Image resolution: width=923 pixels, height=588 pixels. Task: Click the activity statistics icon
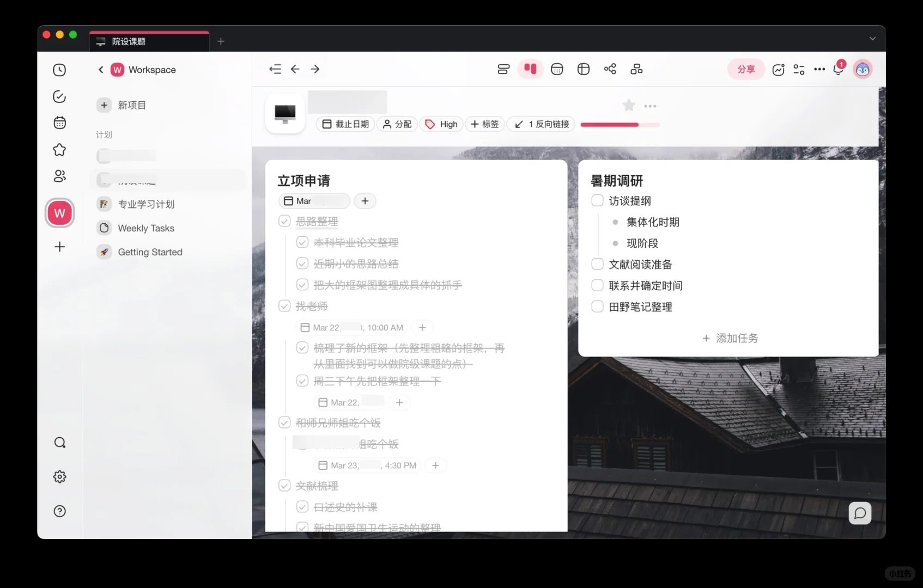pyautogui.click(x=778, y=69)
